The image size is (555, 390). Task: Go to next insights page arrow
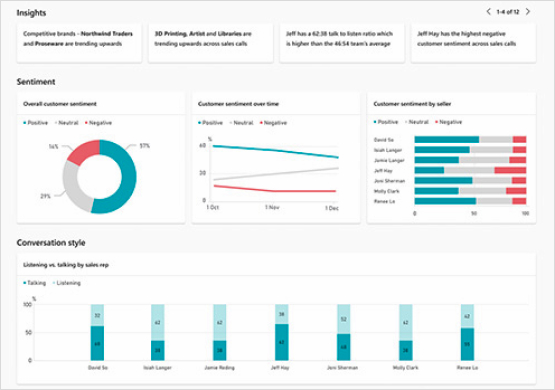pos(528,12)
